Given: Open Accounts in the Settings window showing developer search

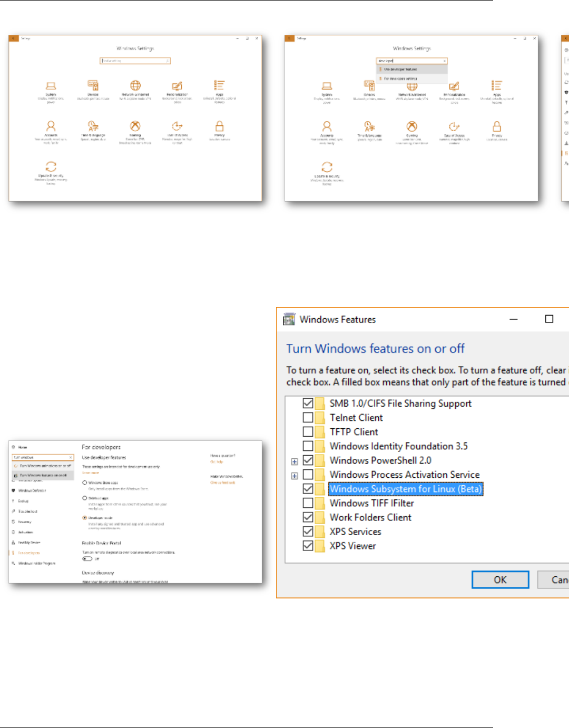Looking at the screenshot, I should pos(327,132).
